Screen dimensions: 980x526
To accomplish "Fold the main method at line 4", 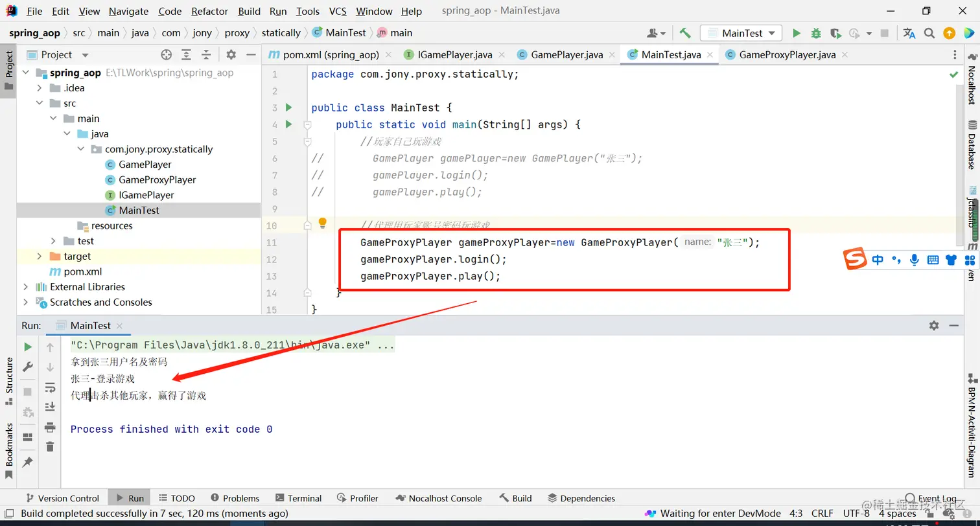I will 308,124.
